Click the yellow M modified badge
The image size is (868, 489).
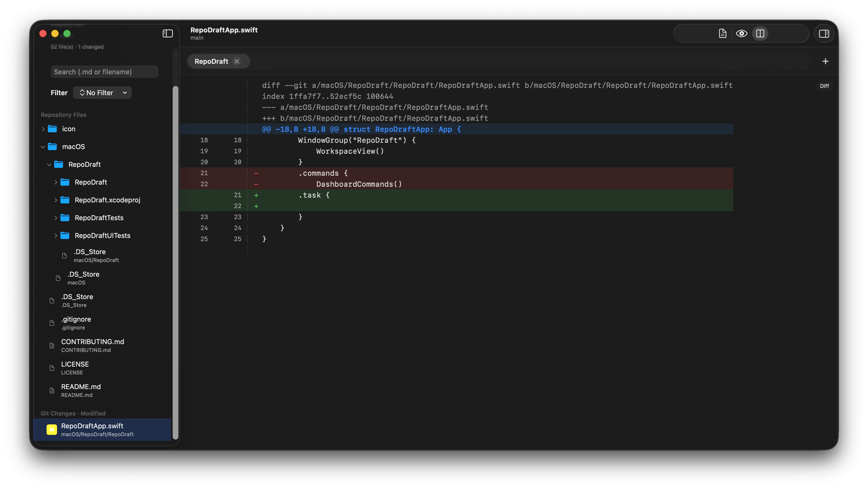52,430
